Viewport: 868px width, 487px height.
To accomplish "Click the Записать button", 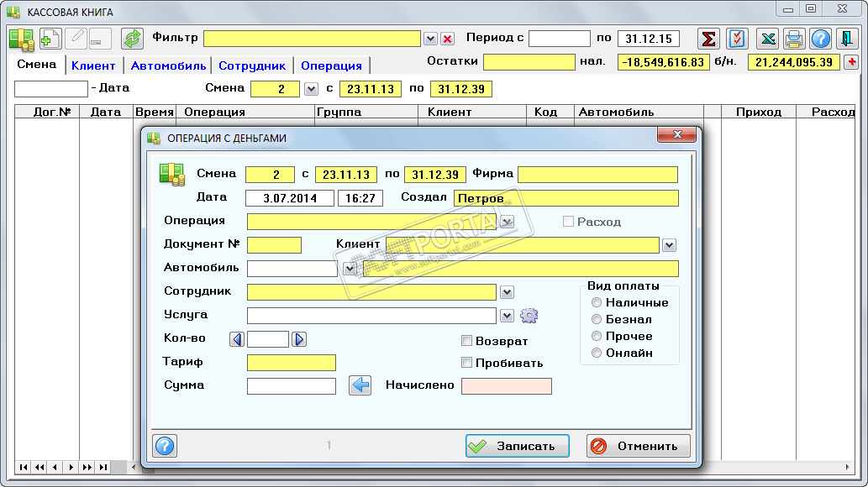I will point(517,446).
